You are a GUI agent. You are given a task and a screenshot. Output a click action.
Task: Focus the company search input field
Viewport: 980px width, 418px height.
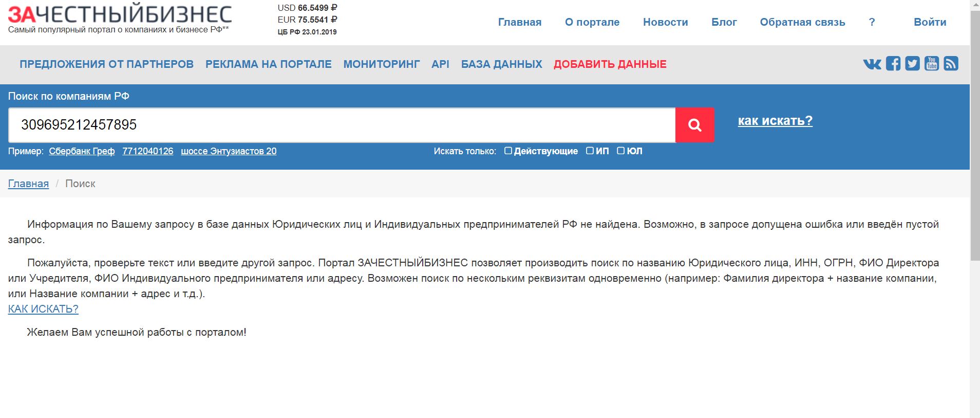(x=342, y=125)
